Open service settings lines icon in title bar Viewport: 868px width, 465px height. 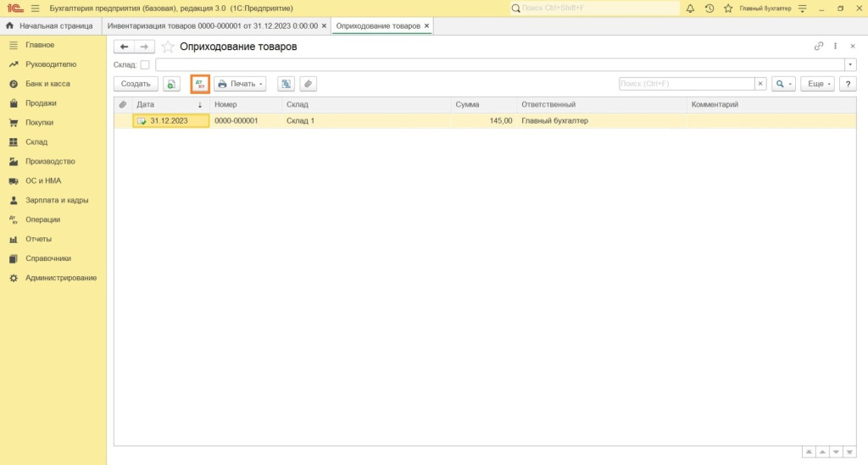click(x=802, y=8)
